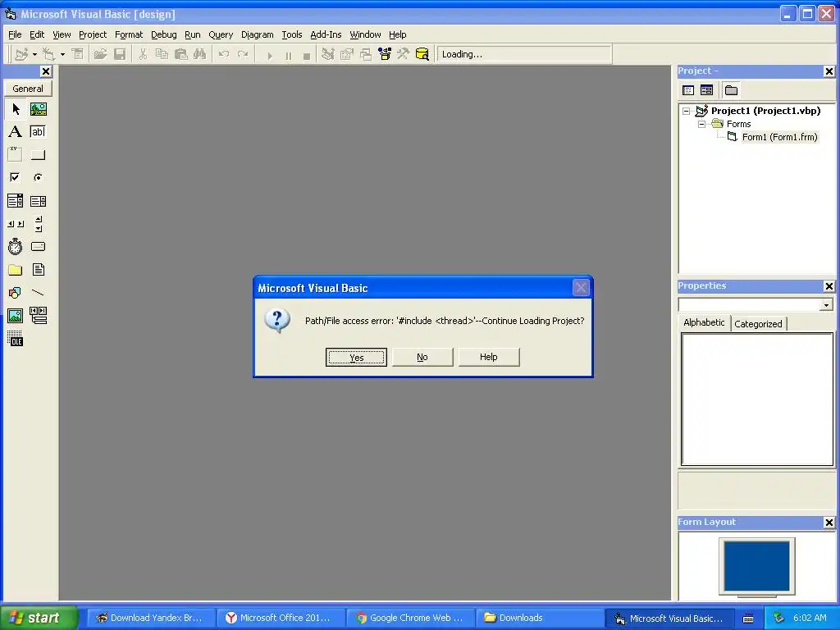Open the Tools menu
This screenshot has height=630, width=840.
[291, 34]
